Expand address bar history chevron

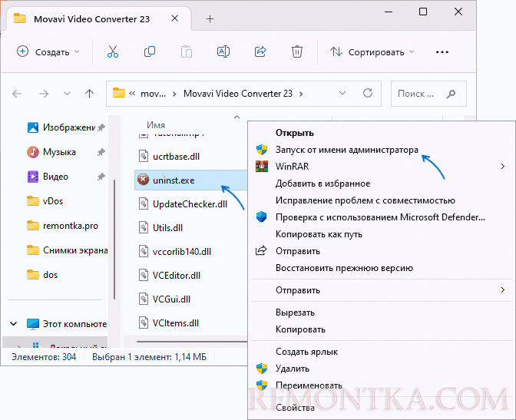click(342, 93)
